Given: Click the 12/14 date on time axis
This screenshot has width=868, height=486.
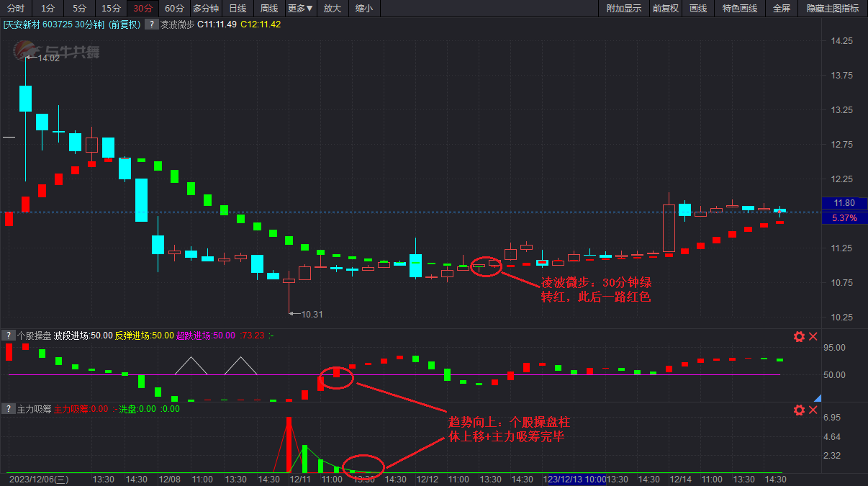Looking at the screenshot, I should click(x=681, y=479).
